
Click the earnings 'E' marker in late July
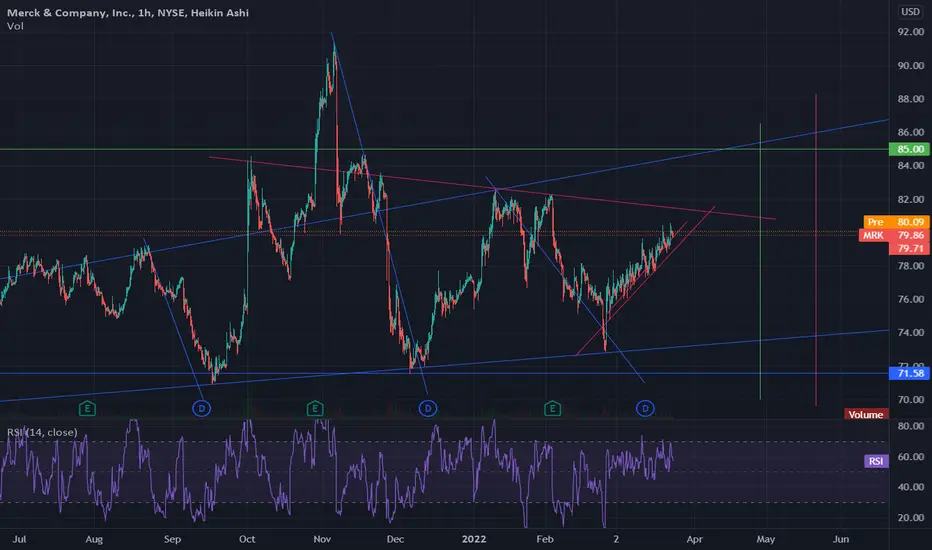87,408
